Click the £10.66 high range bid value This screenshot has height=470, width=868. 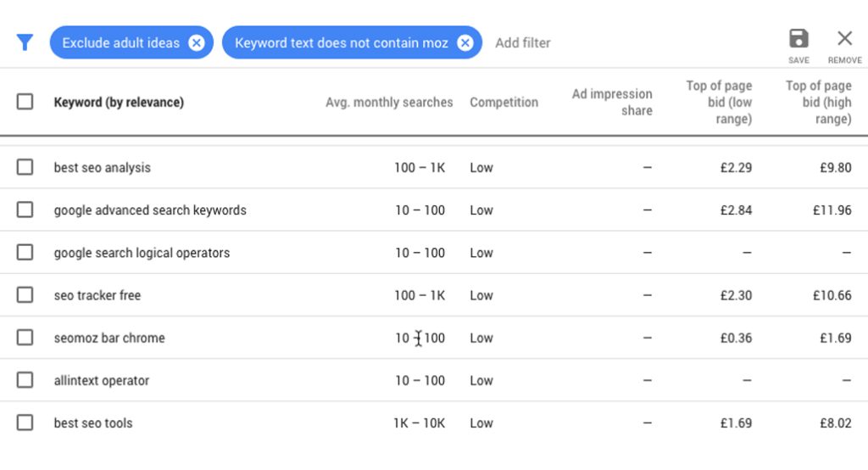pyautogui.click(x=832, y=295)
